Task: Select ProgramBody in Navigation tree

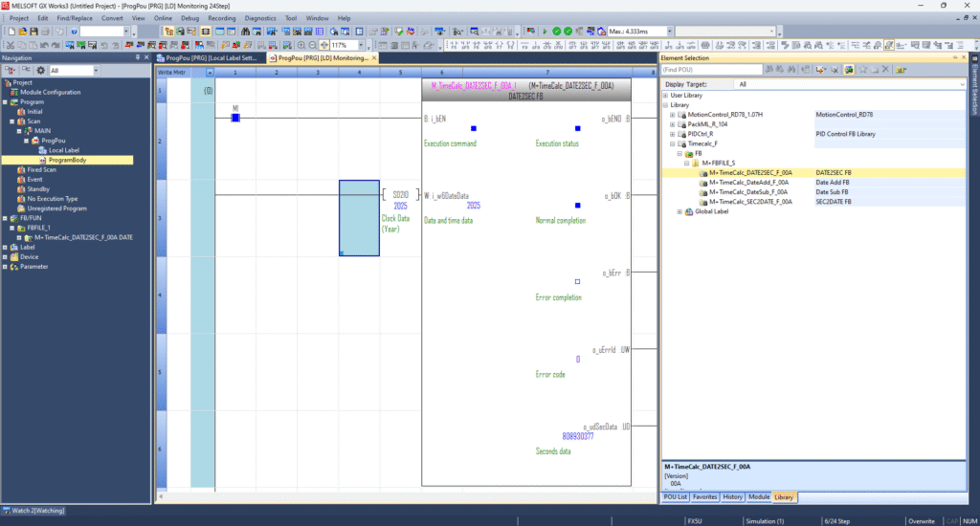Action: [67, 161]
